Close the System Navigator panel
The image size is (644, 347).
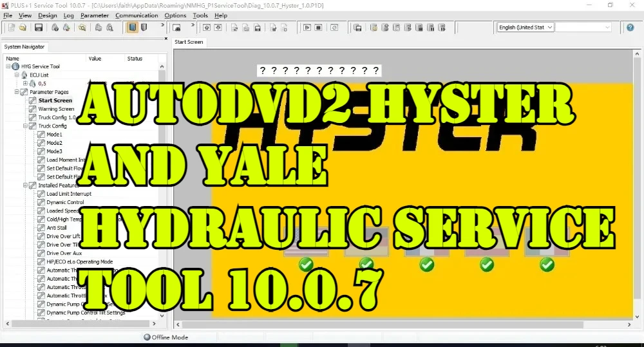click(x=166, y=39)
